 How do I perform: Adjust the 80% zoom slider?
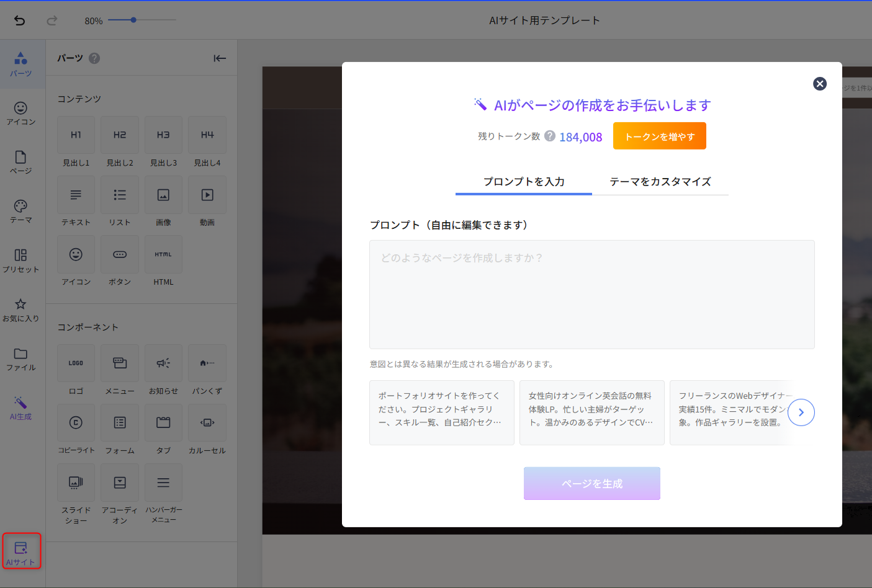(133, 20)
